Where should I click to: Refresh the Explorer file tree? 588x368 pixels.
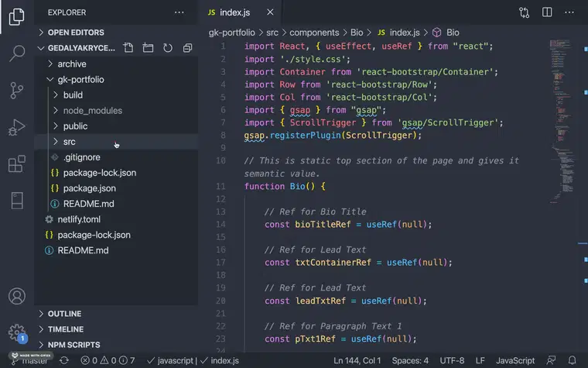pos(168,48)
